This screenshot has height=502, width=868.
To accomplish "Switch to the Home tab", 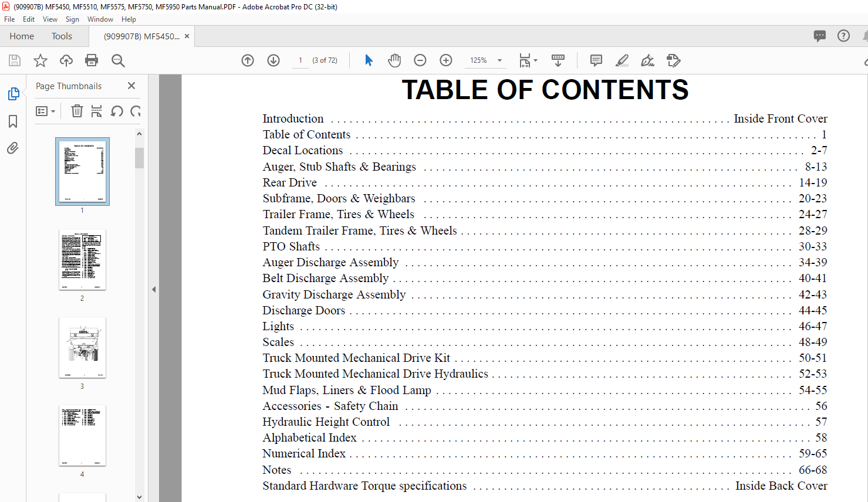I will [x=22, y=36].
